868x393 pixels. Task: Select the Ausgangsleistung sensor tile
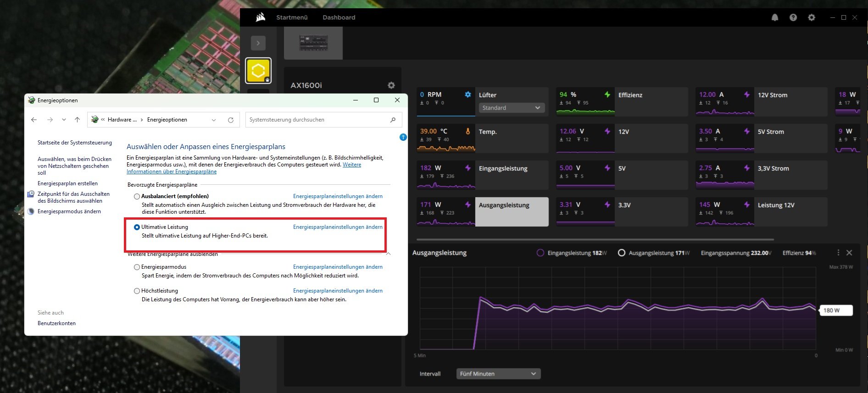pos(483,212)
